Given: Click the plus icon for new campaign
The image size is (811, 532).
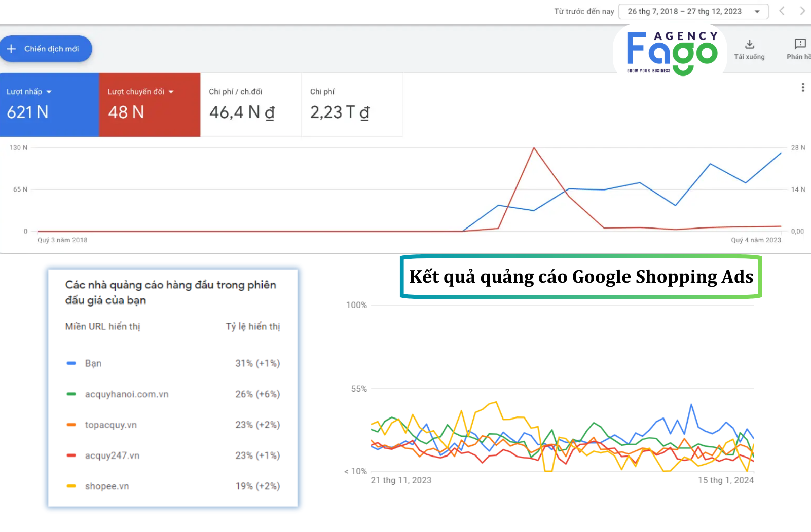Looking at the screenshot, I should (12, 49).
